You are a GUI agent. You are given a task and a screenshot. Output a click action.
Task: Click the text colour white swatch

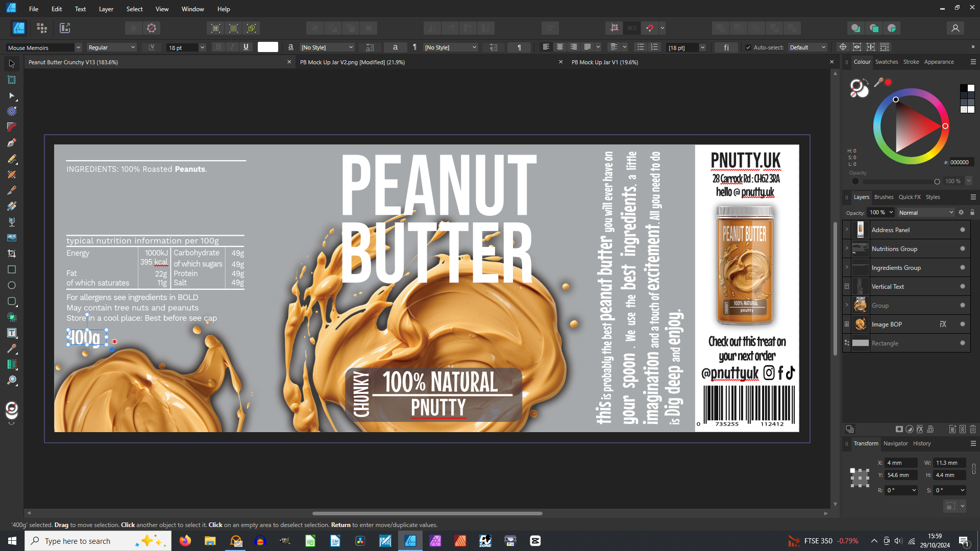pos(268,47)
